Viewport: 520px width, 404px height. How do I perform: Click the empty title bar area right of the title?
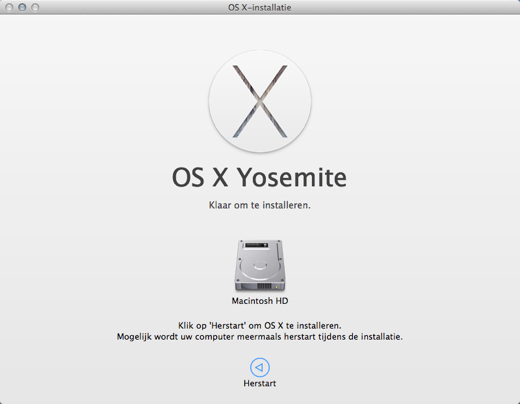click(x=400, y=7)
